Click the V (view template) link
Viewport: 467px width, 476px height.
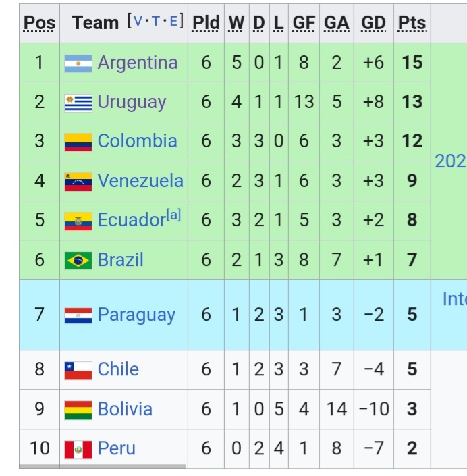click(138, 21)
